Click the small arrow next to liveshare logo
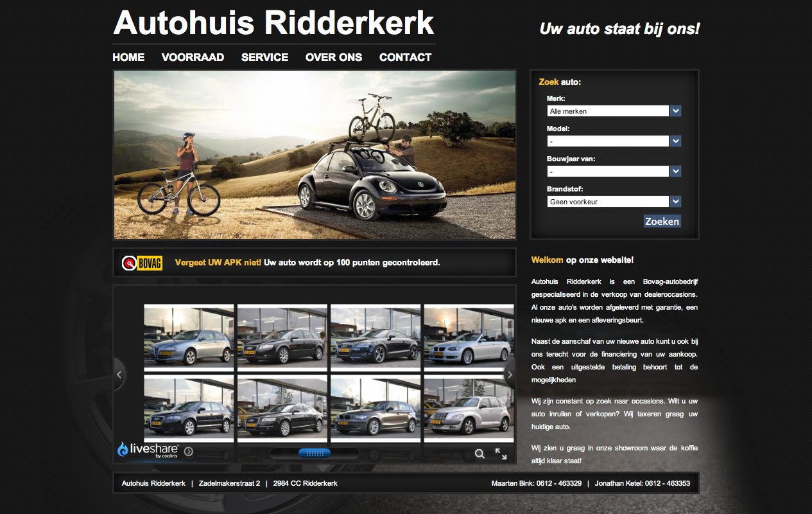Image resolution: width=812 pixels, height=514 pixels. pyautogui.click(x=189, y=452)
